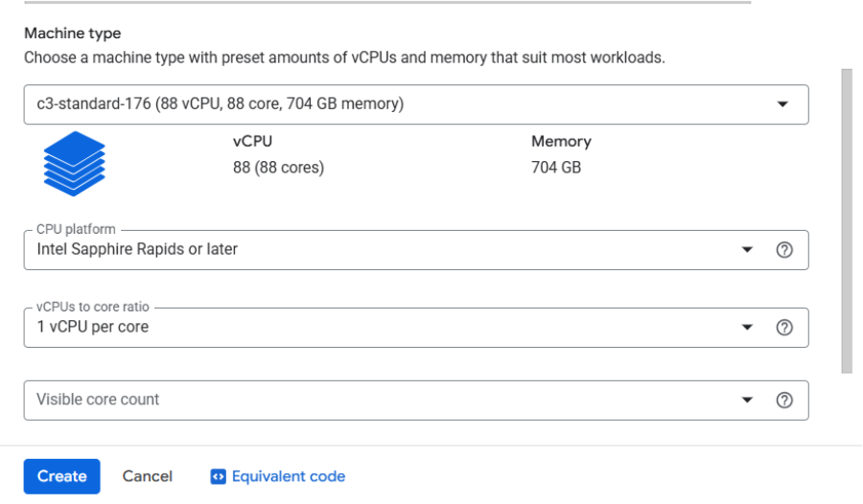
Task: Open the Equivalent code link
Action: [x=288, y=476]
